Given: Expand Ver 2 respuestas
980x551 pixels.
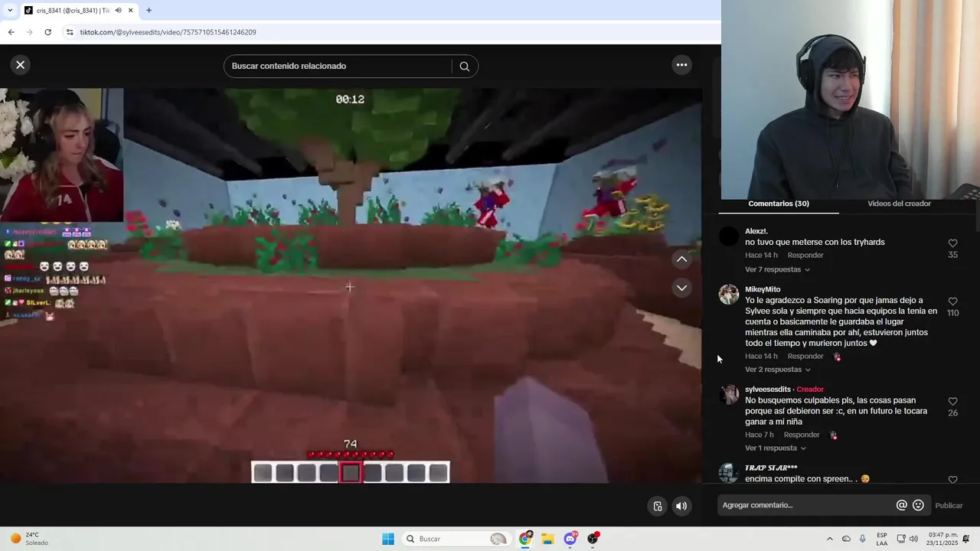Looking at the screenshot, I should tap(777, 370).
